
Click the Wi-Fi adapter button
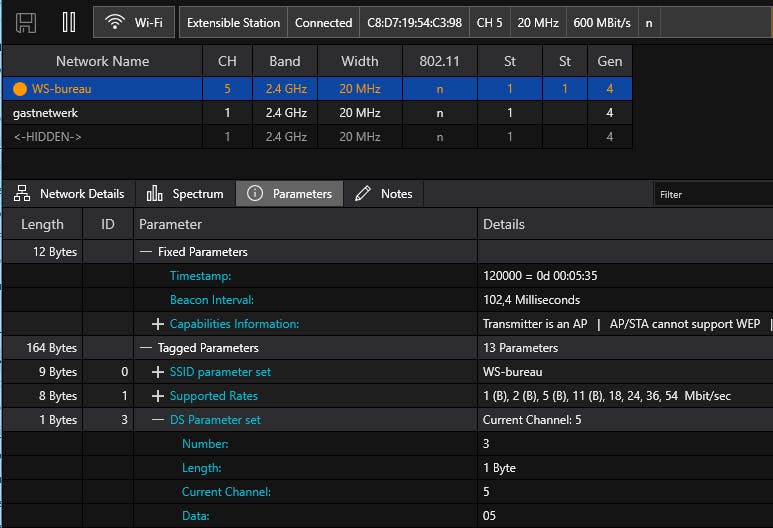pos(134,23)
